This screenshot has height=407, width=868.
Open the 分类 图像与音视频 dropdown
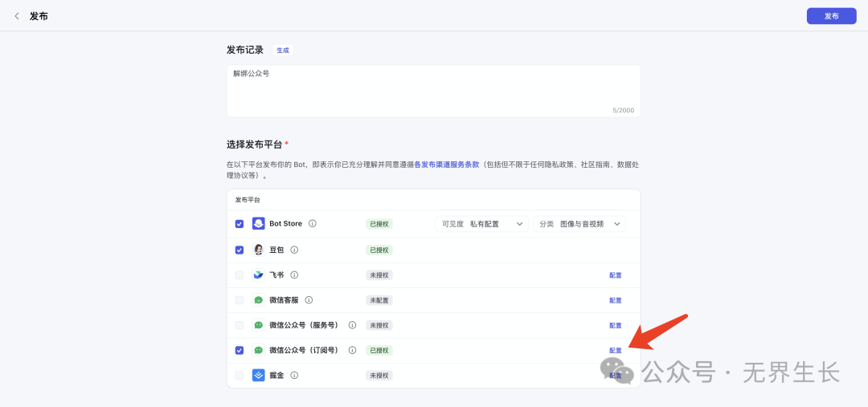[x=579, y=224]
